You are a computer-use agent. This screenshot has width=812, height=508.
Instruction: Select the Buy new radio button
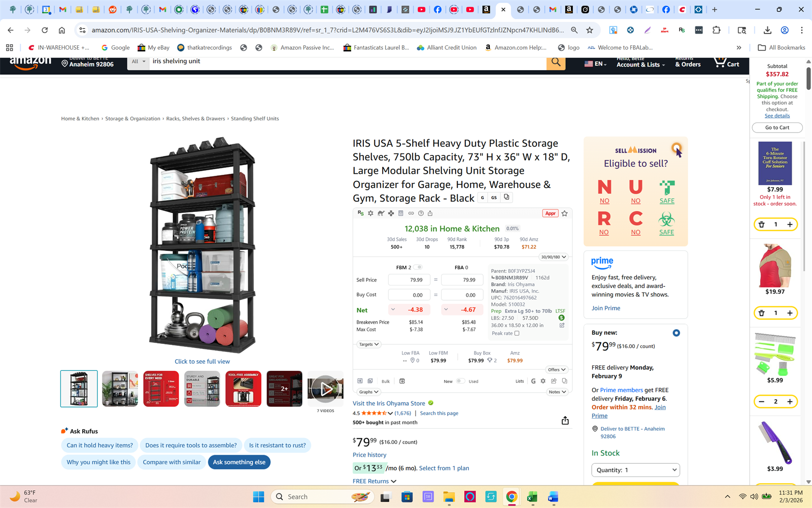click(676, 333)
